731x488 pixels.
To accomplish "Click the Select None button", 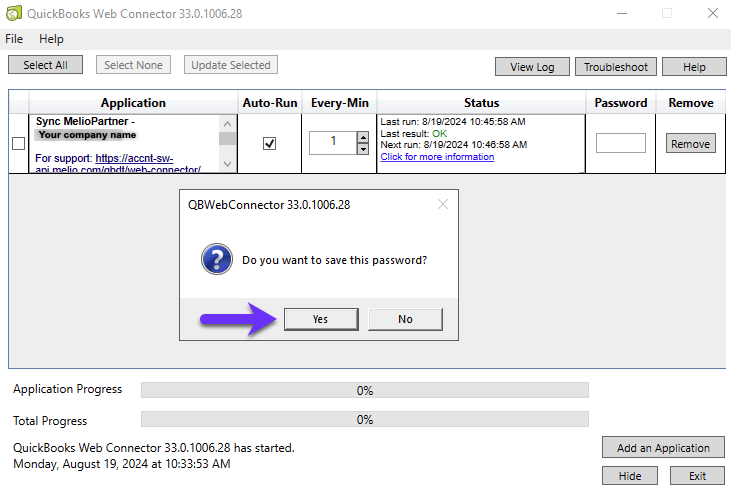I will pyautogui.click(x=133, y=65).
